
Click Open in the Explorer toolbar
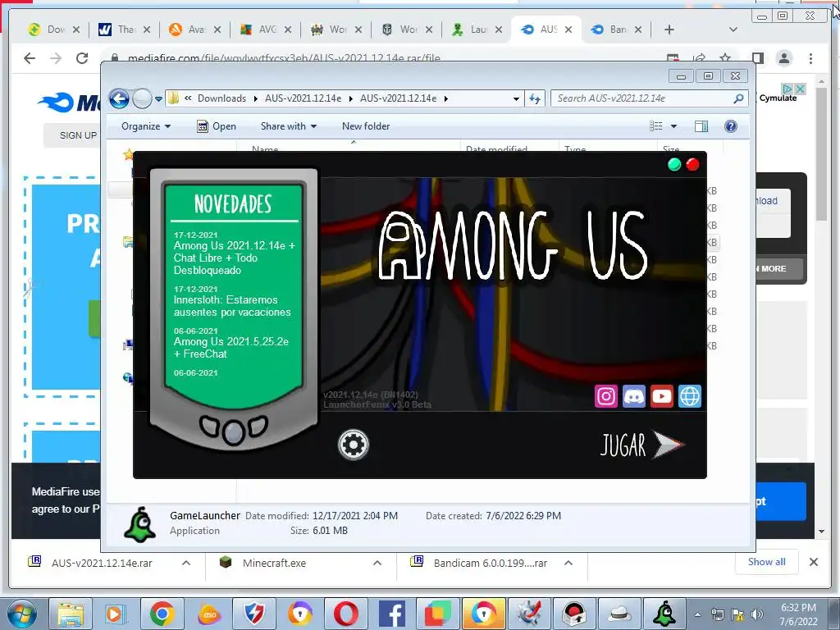coord(217,126)
